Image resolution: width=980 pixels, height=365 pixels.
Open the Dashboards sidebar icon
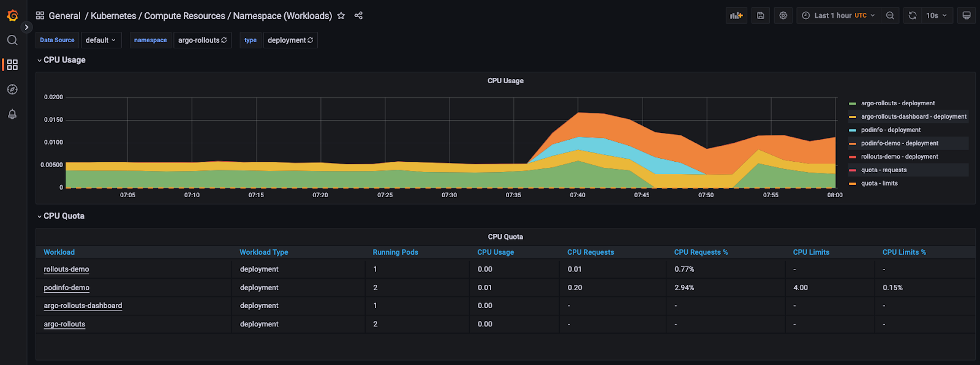coord(12,64)
